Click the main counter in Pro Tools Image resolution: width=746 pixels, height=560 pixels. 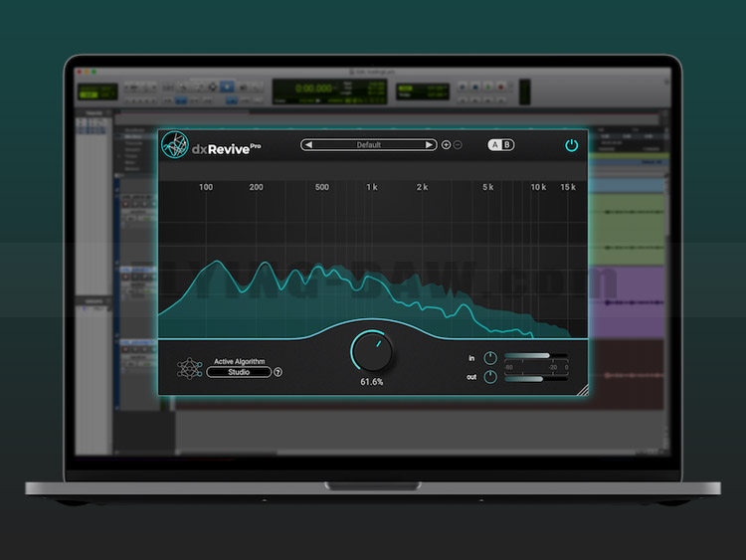tap(313, 88)
